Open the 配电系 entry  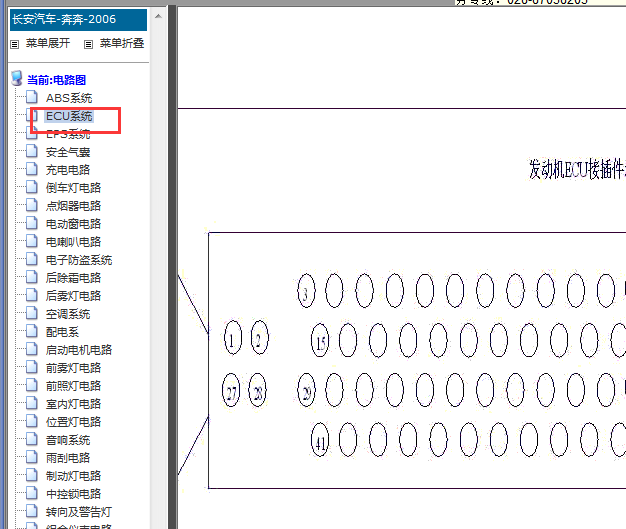pyautogui.click(x=62, y=332)
